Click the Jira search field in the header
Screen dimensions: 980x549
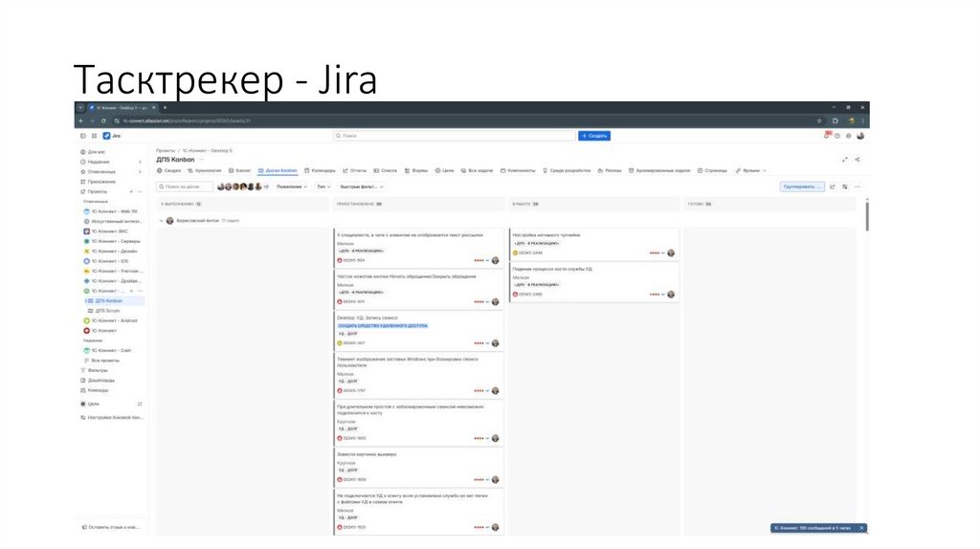(455, 136)
